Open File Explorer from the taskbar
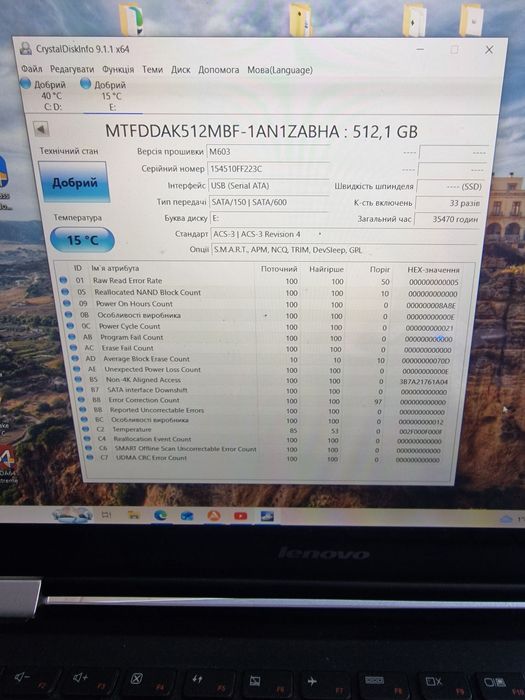Screen dimensions: 525x700 coord(133,515)
